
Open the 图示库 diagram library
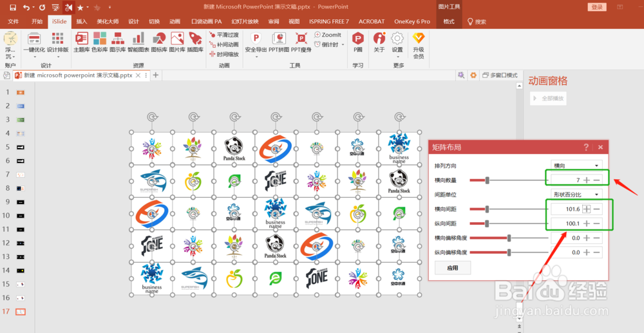pyautogui.click(x=117, y=43)
